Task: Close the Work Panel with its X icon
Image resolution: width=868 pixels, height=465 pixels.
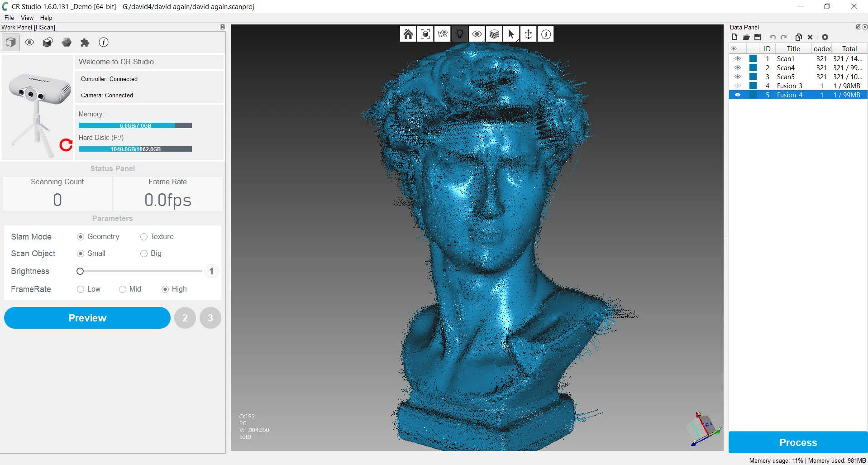Action: click(222, 27)
